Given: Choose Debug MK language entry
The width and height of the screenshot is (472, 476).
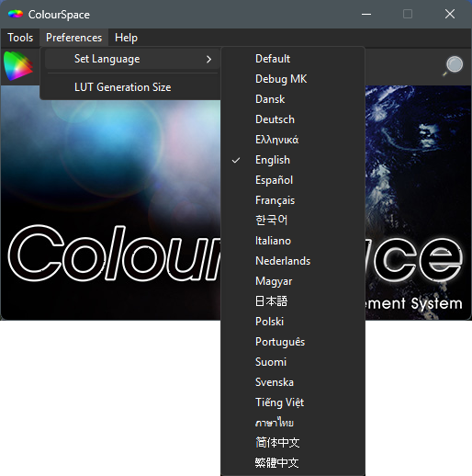Looking at the screenshot, I should [x=293, y=79].
